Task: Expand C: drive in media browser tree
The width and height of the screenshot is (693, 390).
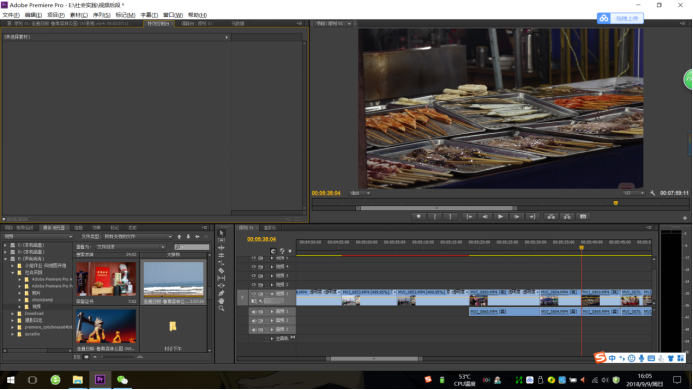Action: pyautogui.click(x=5, y=245)
